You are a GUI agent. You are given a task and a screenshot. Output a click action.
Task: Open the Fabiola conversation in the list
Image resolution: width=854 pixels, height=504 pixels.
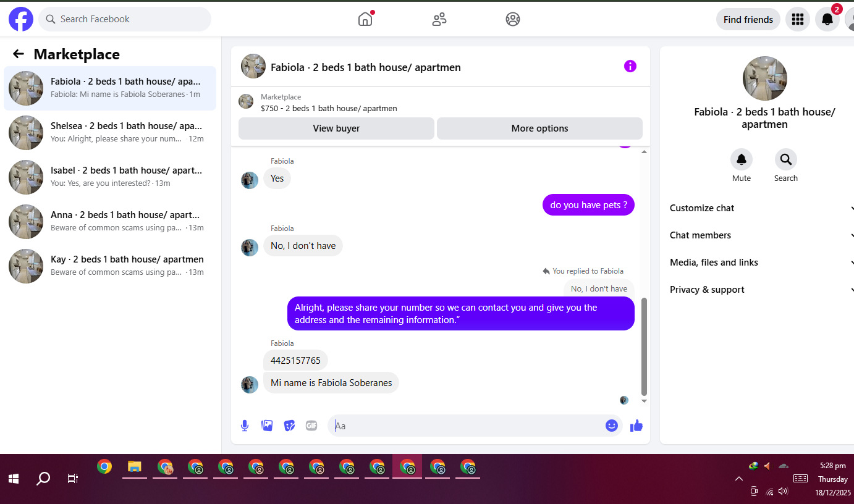[110, 88]
